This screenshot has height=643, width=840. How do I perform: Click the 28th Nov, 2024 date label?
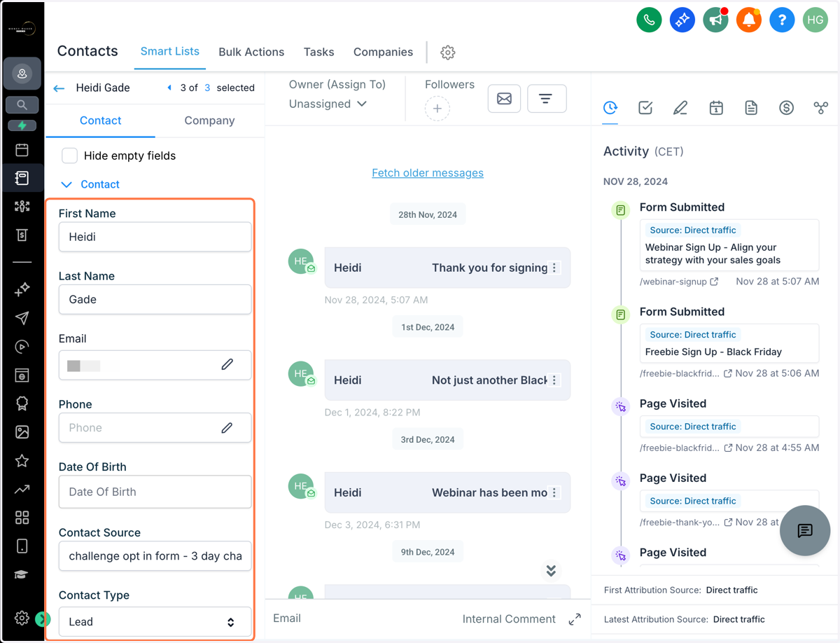pyautogui.click(x=428, y=214)
